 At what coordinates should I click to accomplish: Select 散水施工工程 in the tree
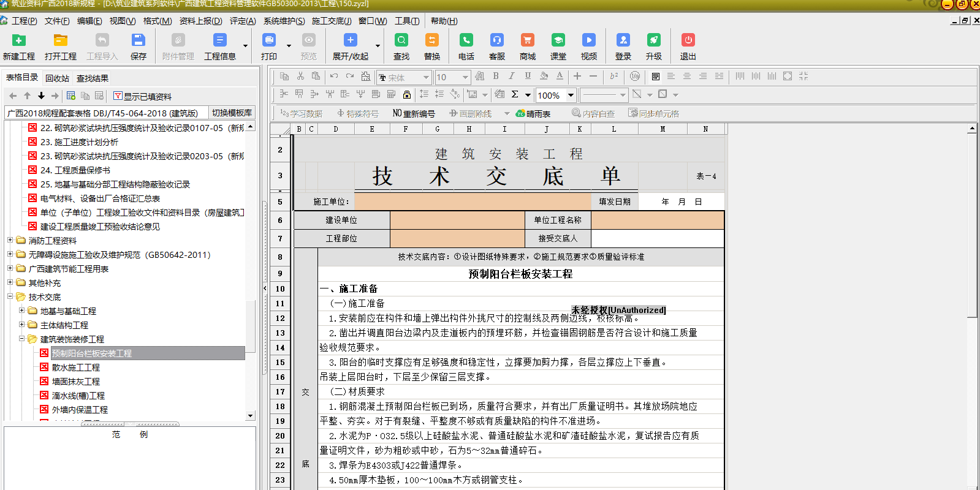[x=76, y=367]
